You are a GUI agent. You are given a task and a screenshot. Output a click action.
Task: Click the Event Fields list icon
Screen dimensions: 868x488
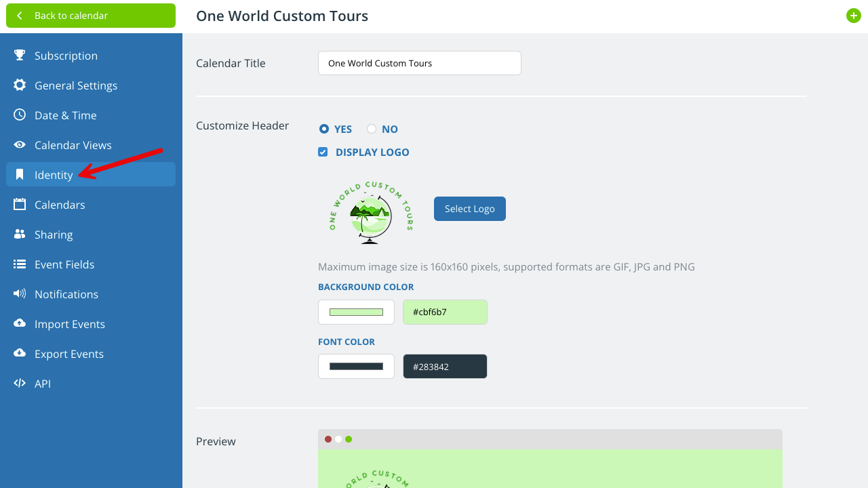point(20,264)
